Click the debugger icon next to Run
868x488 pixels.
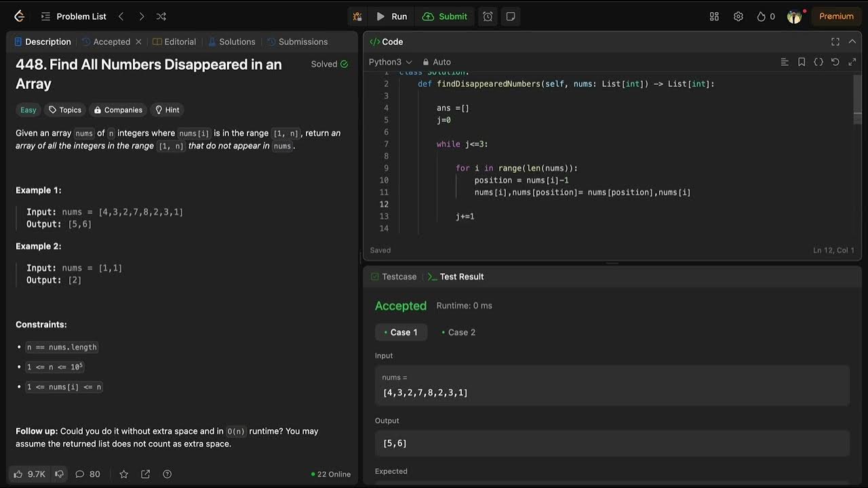357,16
